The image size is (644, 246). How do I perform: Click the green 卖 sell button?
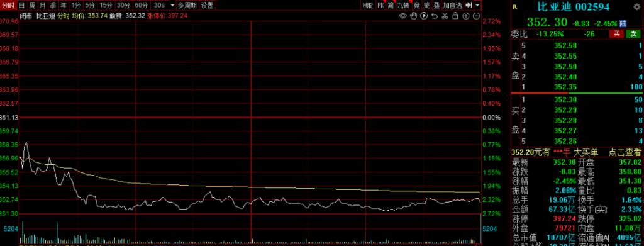[x=633, y=34]
